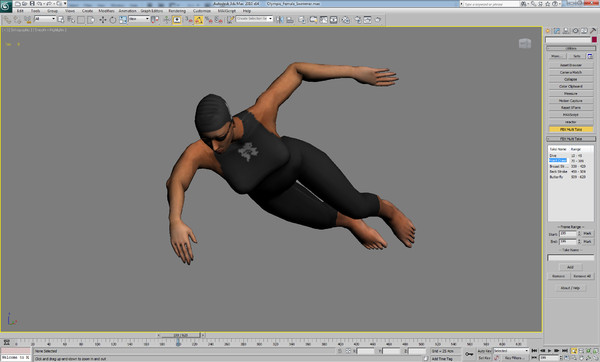
Task: Open the quick access toolbar dropdown arrow
Action: [x=65, y=3]
